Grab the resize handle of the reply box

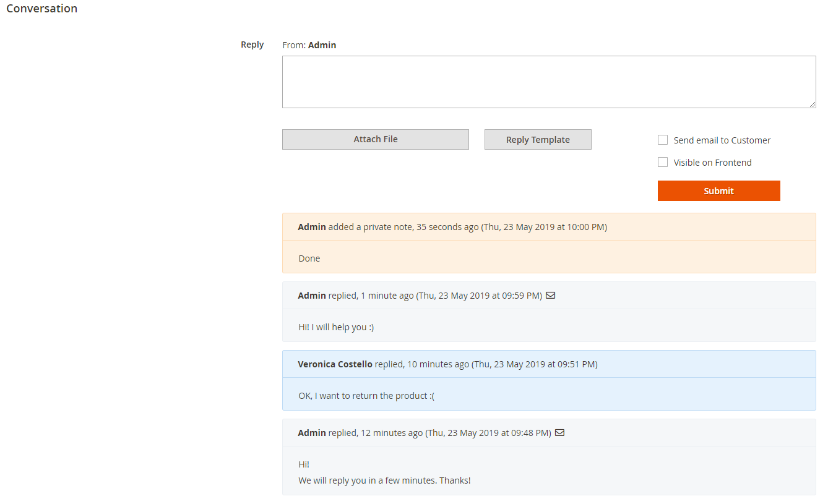tap(812, 105)
